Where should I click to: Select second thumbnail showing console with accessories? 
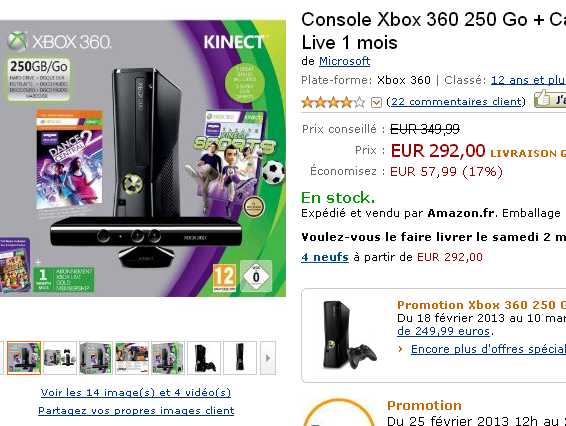(x=60, y=358)
